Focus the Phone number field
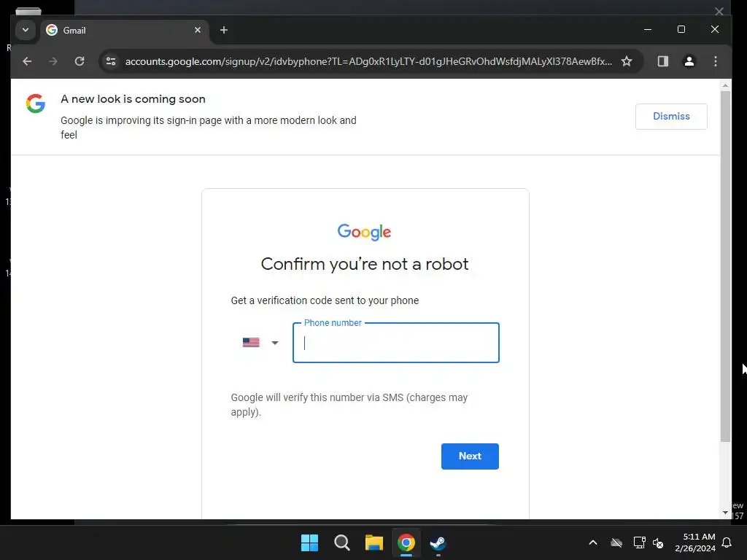This screenshot has width=747, height=560. pos(396,343)
